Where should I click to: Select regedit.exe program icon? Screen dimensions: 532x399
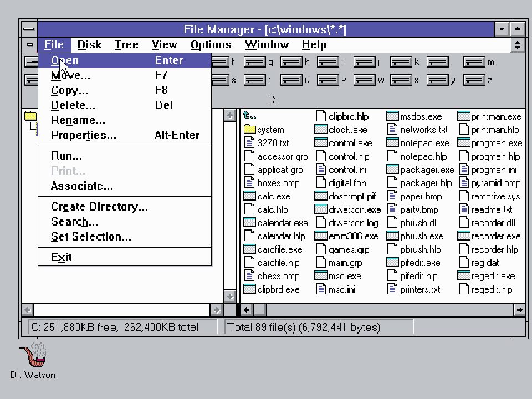pyautogui.click(x=464, y=276)
